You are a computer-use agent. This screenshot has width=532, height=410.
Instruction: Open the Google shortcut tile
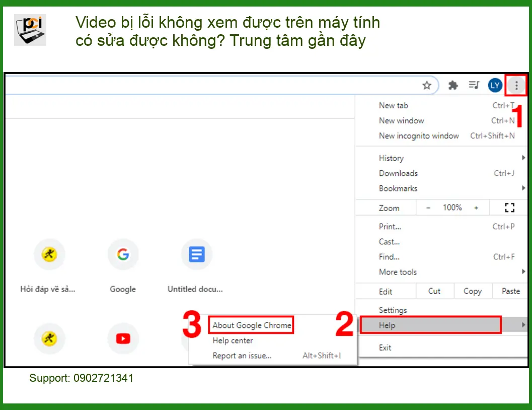point(123,254)
